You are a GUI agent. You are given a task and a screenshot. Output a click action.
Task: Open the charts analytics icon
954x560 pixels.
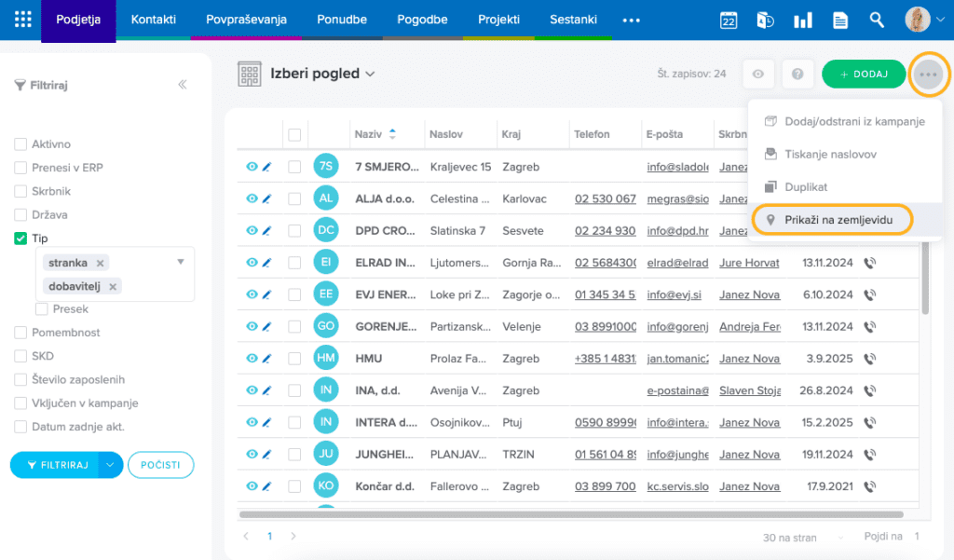coord(802,20)
